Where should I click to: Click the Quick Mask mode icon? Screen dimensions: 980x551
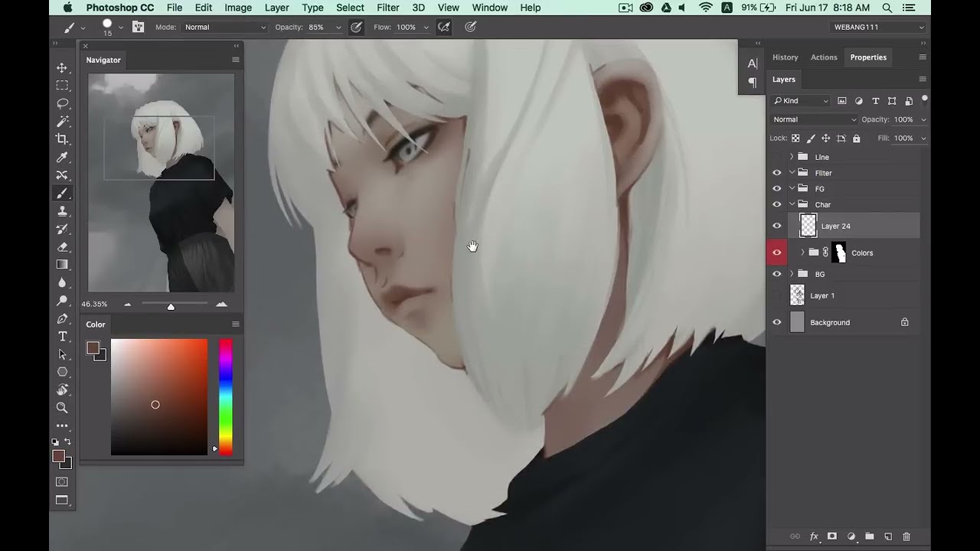[62, 482]
